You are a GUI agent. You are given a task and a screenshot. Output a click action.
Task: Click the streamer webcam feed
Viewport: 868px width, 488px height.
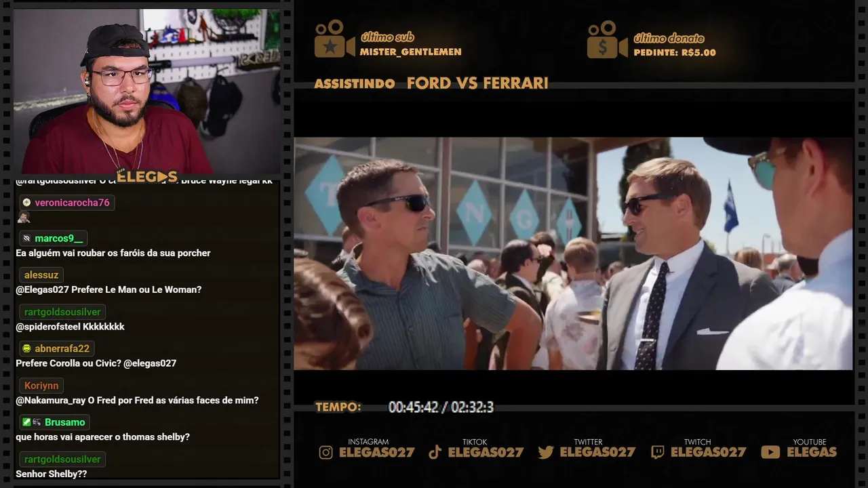(x=147, y=91)
